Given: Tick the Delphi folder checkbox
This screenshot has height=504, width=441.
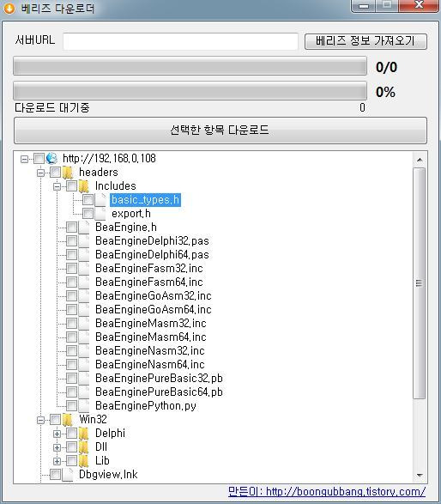Looking at the screenshot, I should tap(71, 434).
